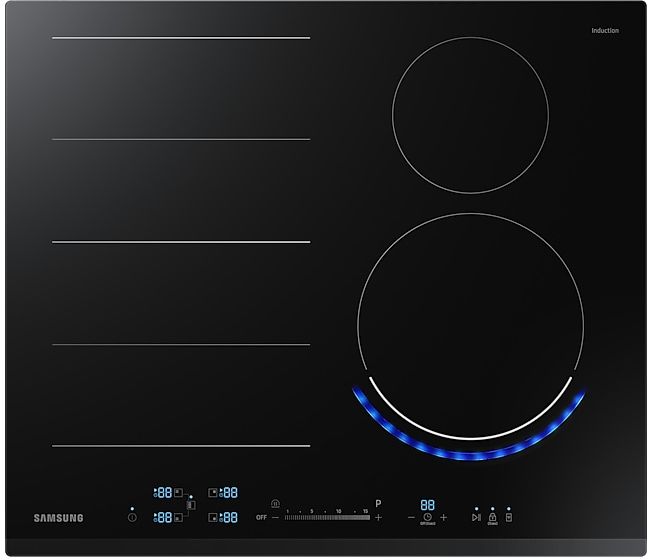Image resolution: width=648 pixels, height=560 pixels.
Task: Tap OFF on the power level control
Action: click(x=261, y=517)
